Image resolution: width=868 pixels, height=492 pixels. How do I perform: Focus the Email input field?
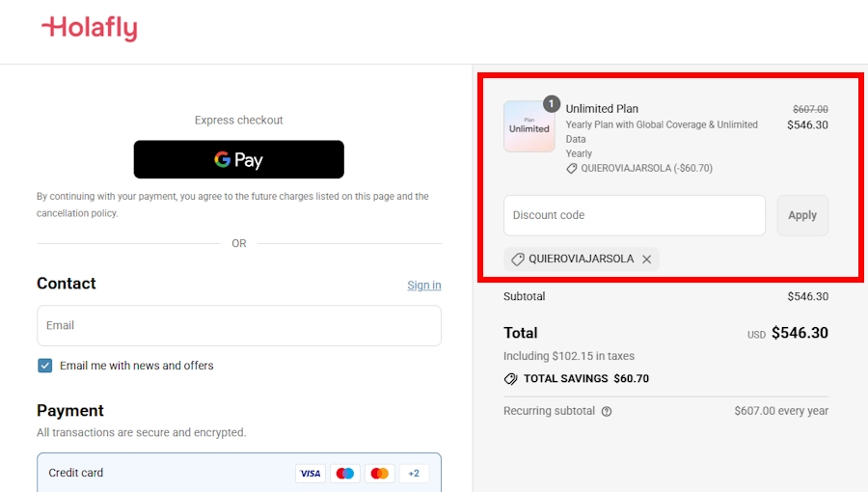tap(238, 326)
